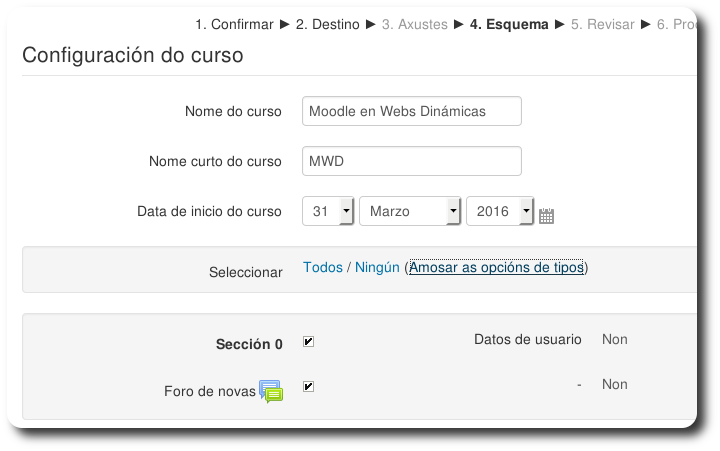The width and height of the screenshot is (720, 451).
Task: Click the forum icon beside Foro de novas
Action: tap(271, 391)
